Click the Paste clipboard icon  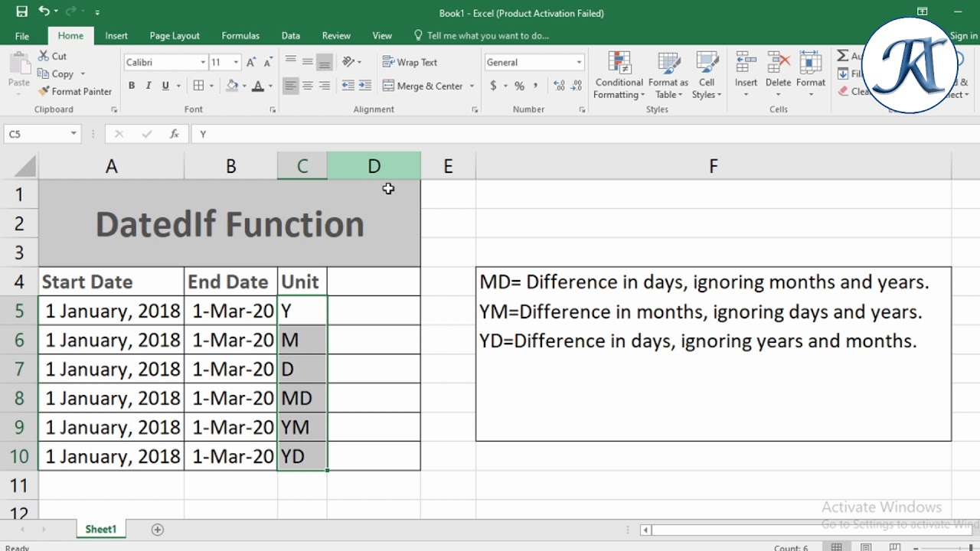point(18,63)
